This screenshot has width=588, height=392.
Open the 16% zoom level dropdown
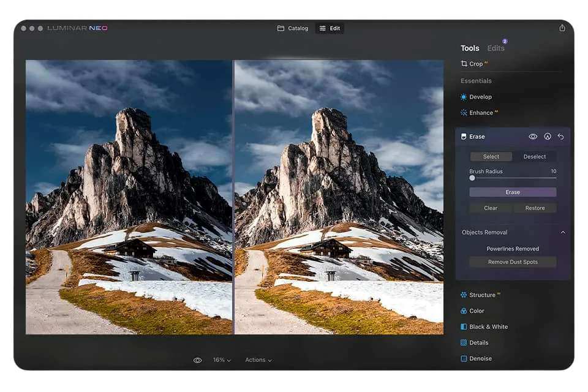221,360
